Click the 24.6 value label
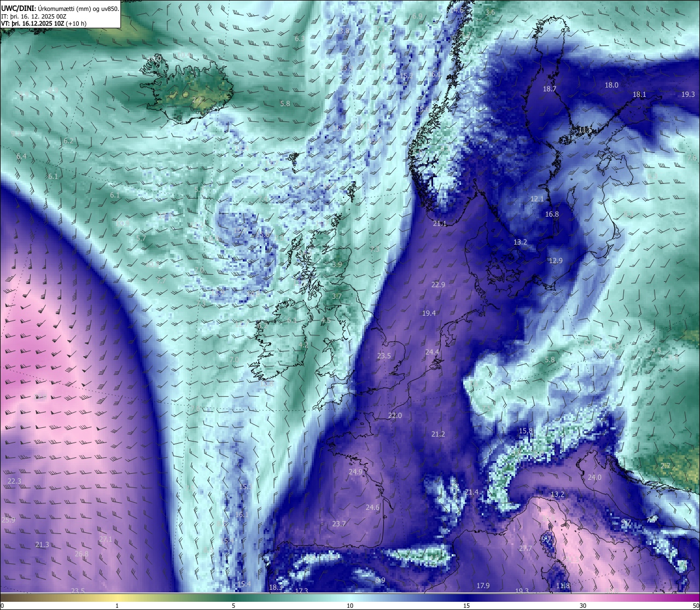The height and width of the screenshot is (610, 700). [372, 507]
